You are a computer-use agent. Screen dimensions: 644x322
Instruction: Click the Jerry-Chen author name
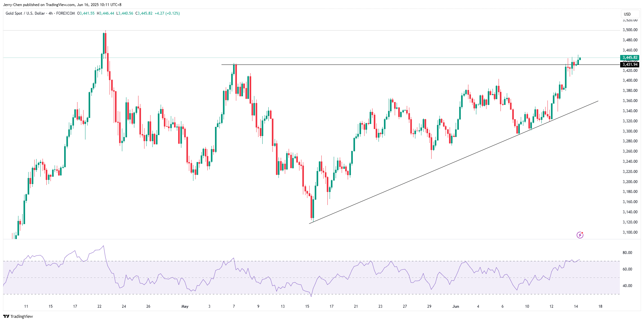click(x=12, y=5)
